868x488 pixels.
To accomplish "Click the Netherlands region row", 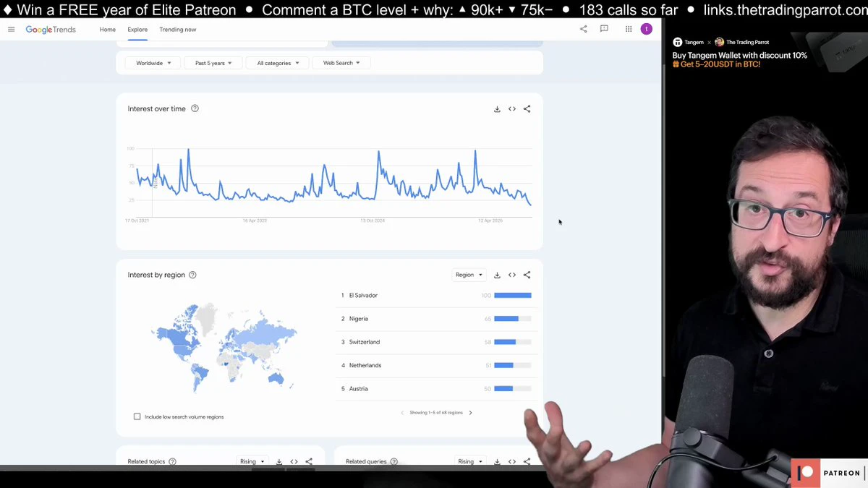I will point(436,365).
